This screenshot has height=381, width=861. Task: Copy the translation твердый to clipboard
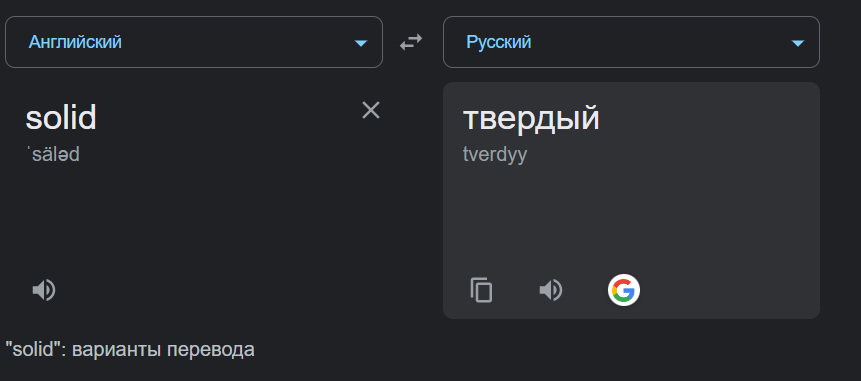[x=482, y=290]
